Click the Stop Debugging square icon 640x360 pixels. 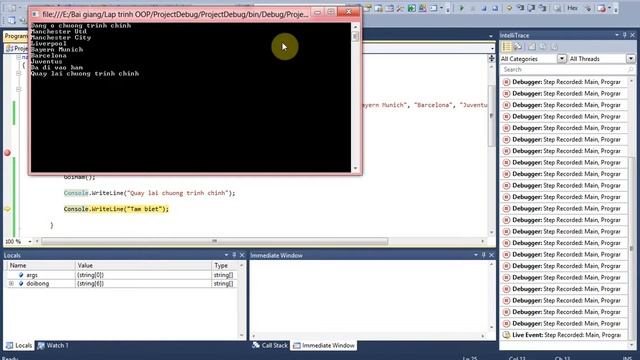[x=484, y=8]
